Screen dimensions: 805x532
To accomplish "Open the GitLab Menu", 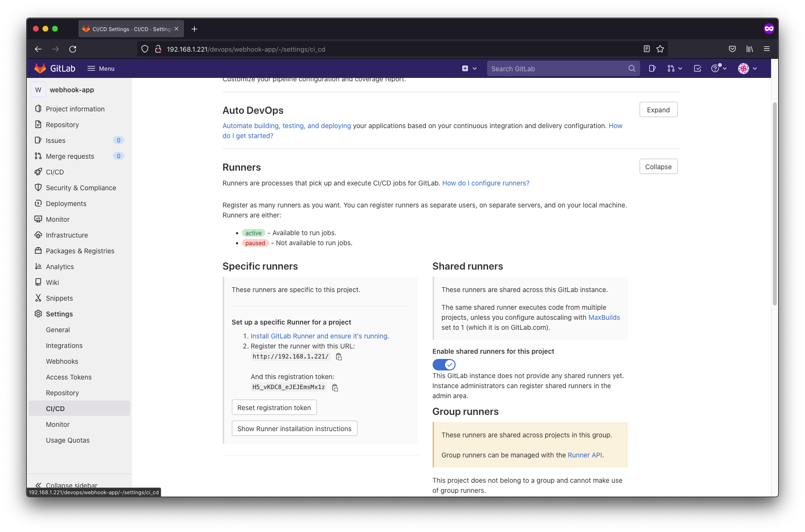I will pyautogui.click(x=101, y=68).
